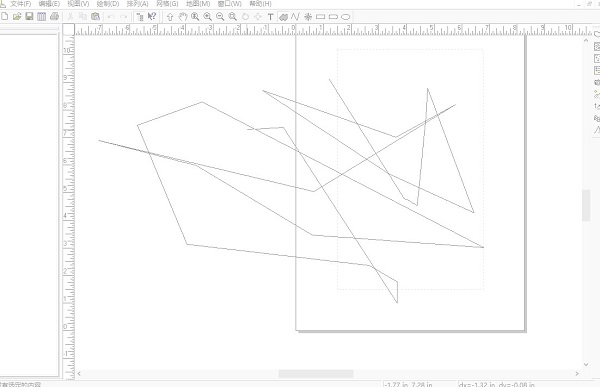Screen dimensions: 600x387
Task: Choose the polyline drawing tool
Action: click(x=295, y=16)
